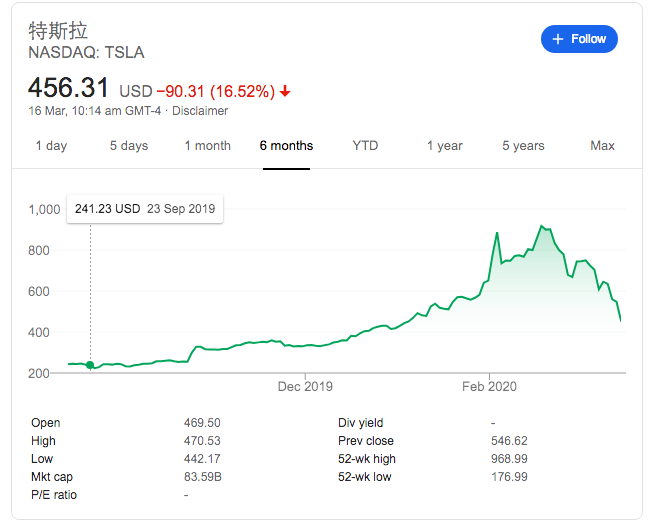The width and height of the screenshot is (654, 520).
Task: Click the 52-wk high label
Action: coord(367,459)
